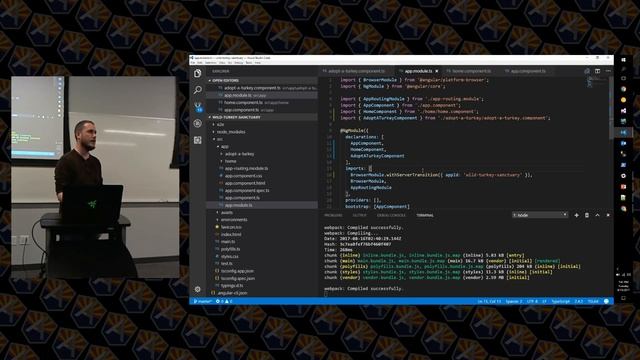640x360 pixels.
Task: Open the File menu
Action: point(193,63)
